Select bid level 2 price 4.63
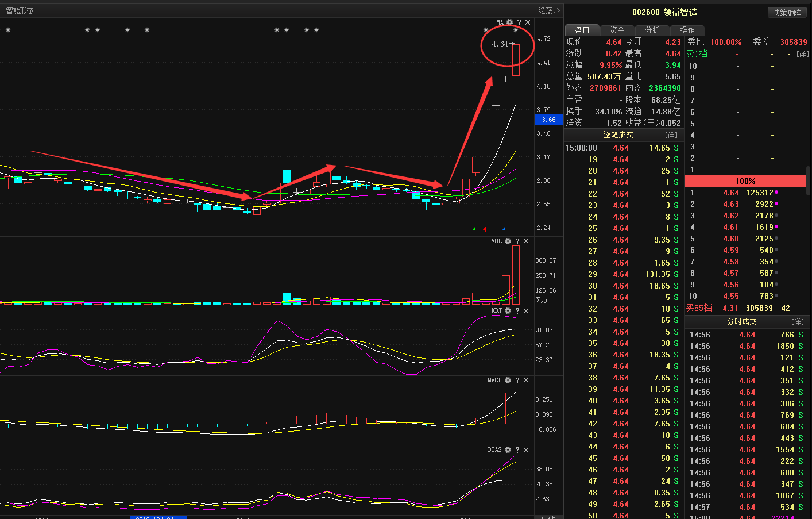Image resolution: width=812 pixels, height=519 pixels. (x=731, y=204)
